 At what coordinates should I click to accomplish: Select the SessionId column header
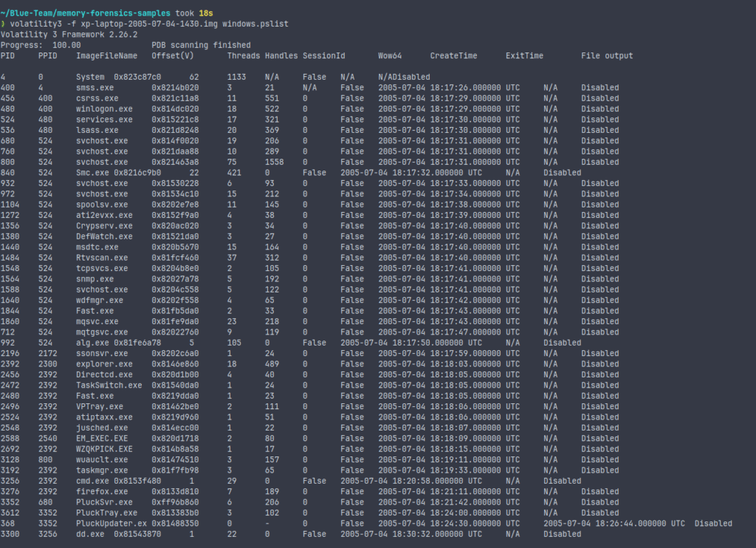(x=324, y=56)
